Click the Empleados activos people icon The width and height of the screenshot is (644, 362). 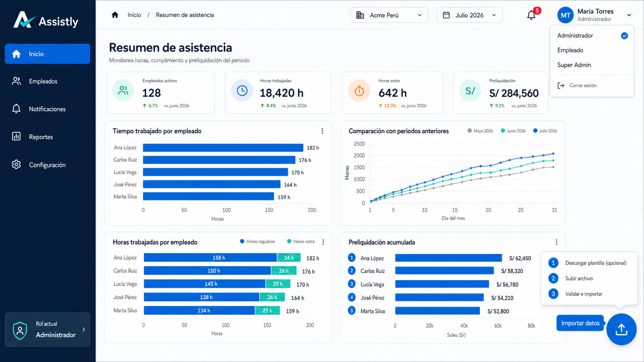(x=123, y=91)
